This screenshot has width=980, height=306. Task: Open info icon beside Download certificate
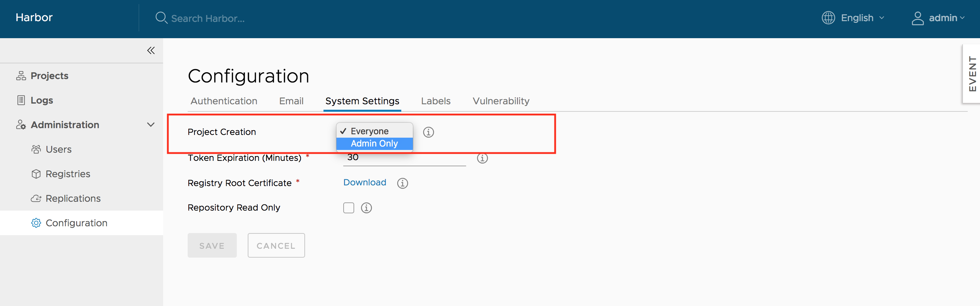point(402,183)
